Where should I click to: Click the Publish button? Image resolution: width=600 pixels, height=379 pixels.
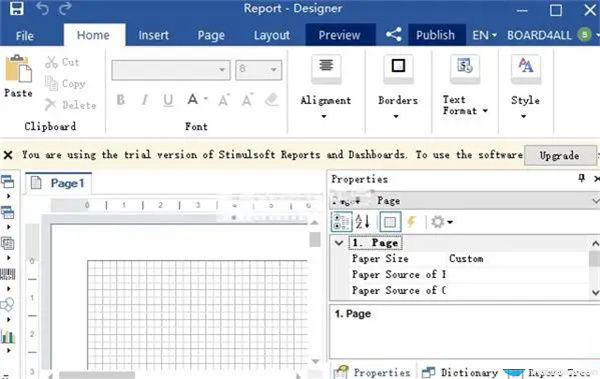[435, 35]
